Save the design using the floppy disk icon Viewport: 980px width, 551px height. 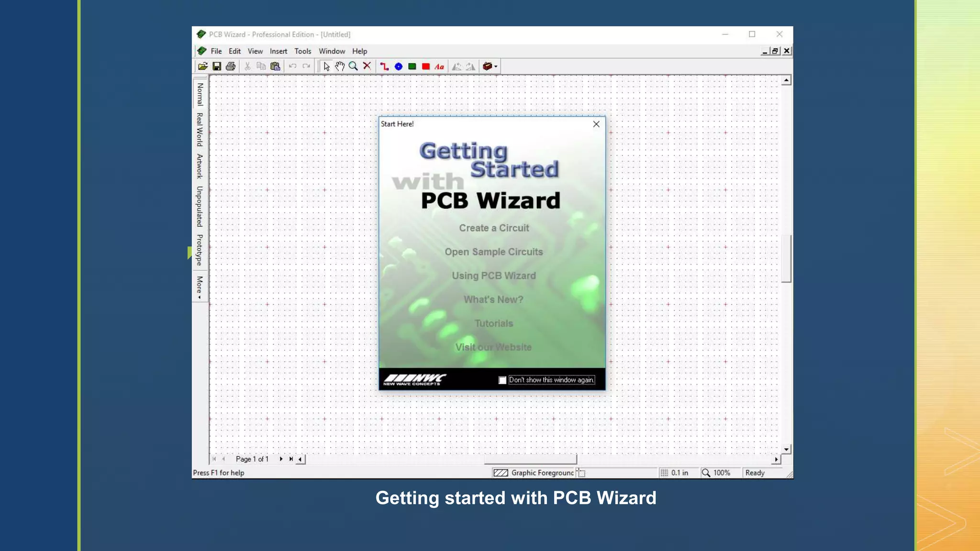coord(217,66)
